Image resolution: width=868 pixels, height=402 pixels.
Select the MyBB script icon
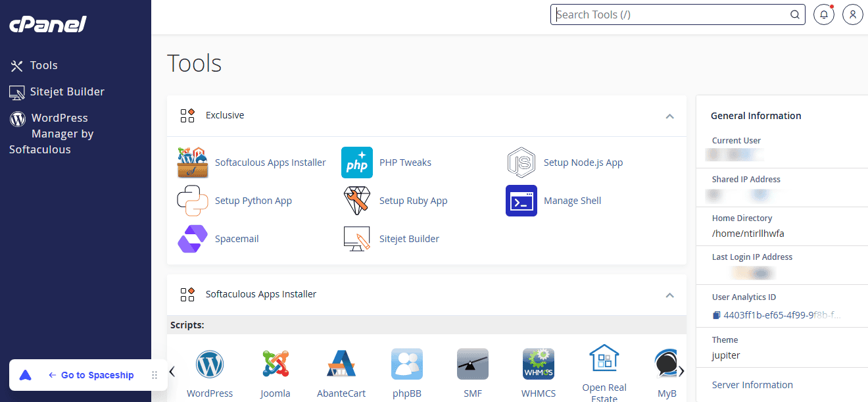point(665,364)
